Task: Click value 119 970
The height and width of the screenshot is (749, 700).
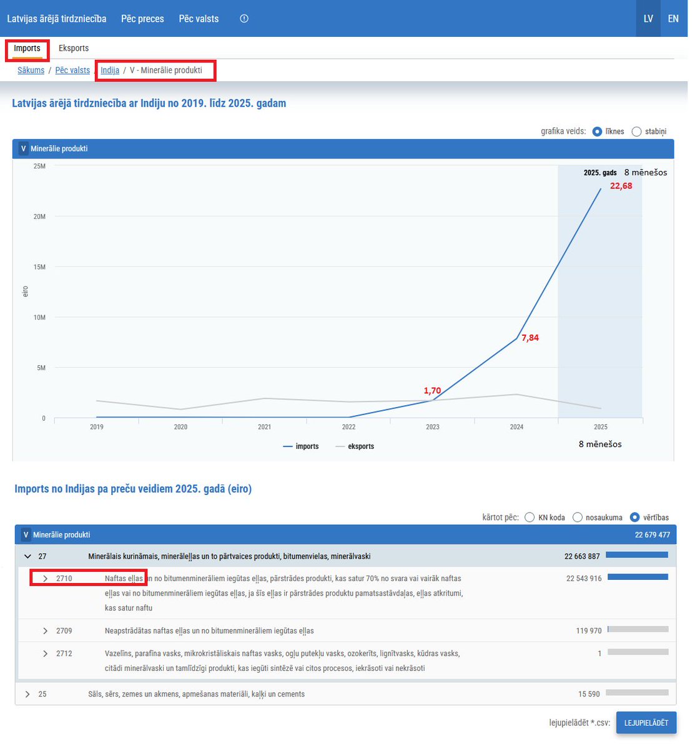Action: pos(589,631)
